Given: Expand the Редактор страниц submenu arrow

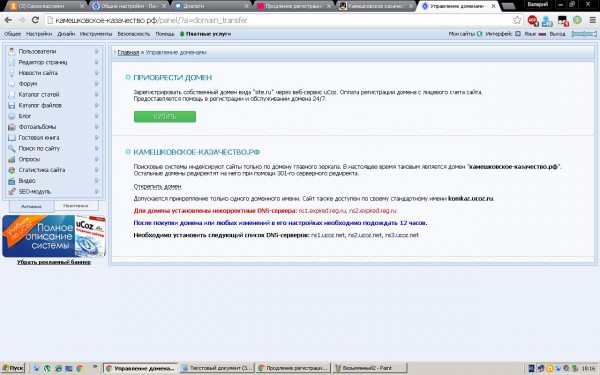Looking at the screenshot, I should point(96,62).
